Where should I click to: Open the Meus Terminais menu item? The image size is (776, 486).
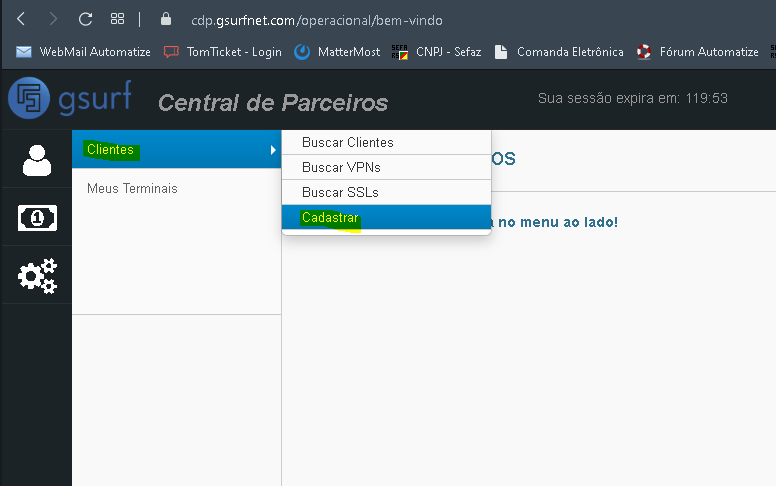132,189
